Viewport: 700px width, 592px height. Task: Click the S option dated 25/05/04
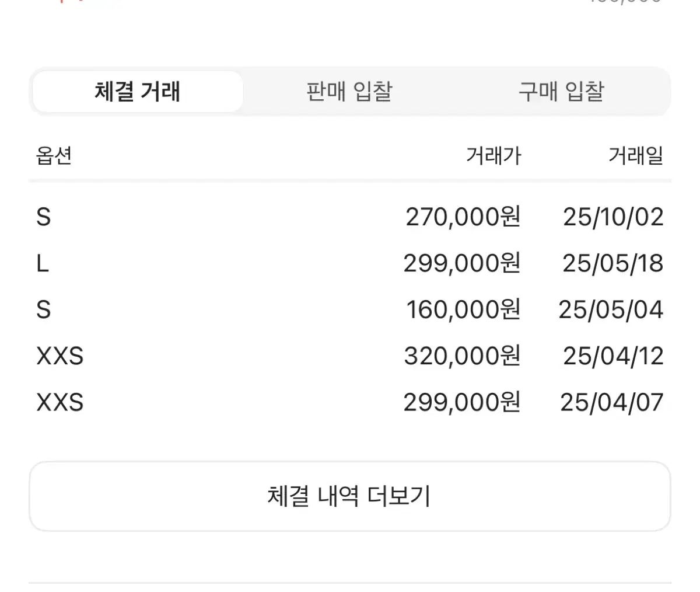tap(44, 310)
